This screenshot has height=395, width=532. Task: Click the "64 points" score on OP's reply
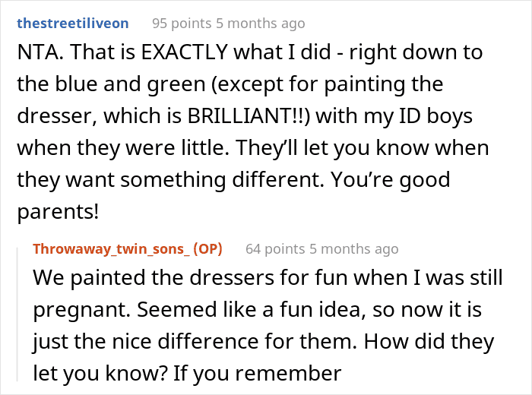click(x=277, y=248)
